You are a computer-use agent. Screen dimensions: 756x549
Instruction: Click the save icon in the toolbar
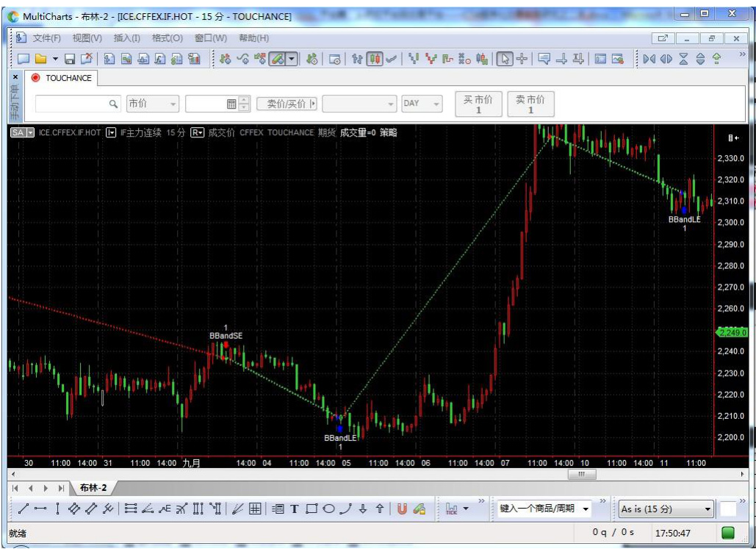click(x=70, y=59)
